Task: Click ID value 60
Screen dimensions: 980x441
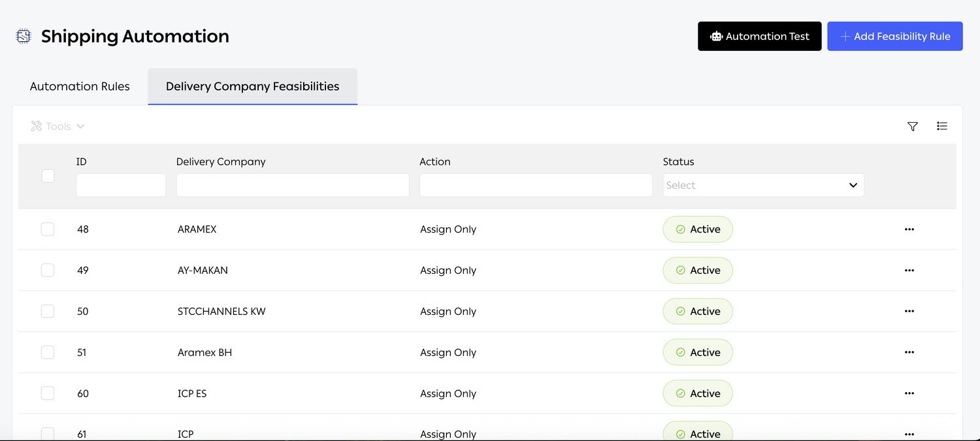Action: point(82,393)
